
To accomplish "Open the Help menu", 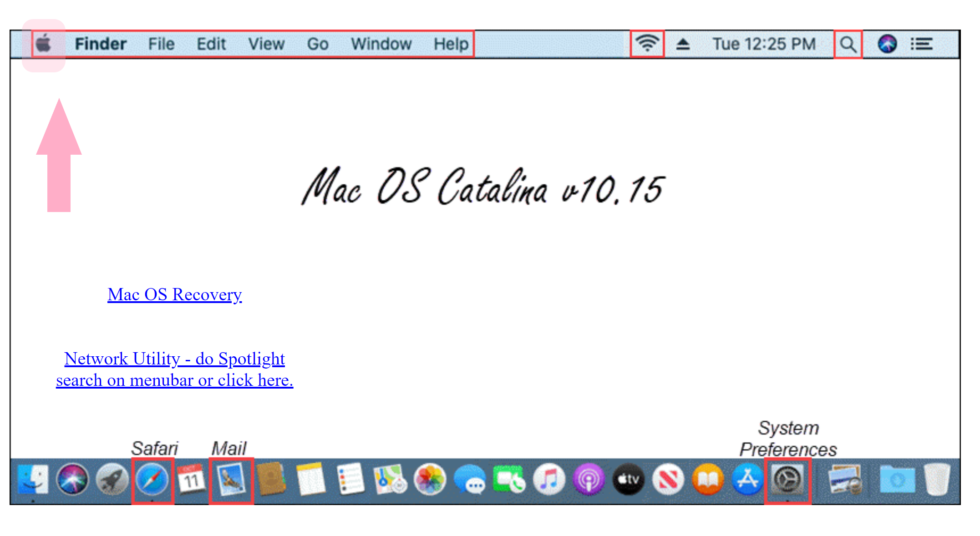I will pos(451,44).
